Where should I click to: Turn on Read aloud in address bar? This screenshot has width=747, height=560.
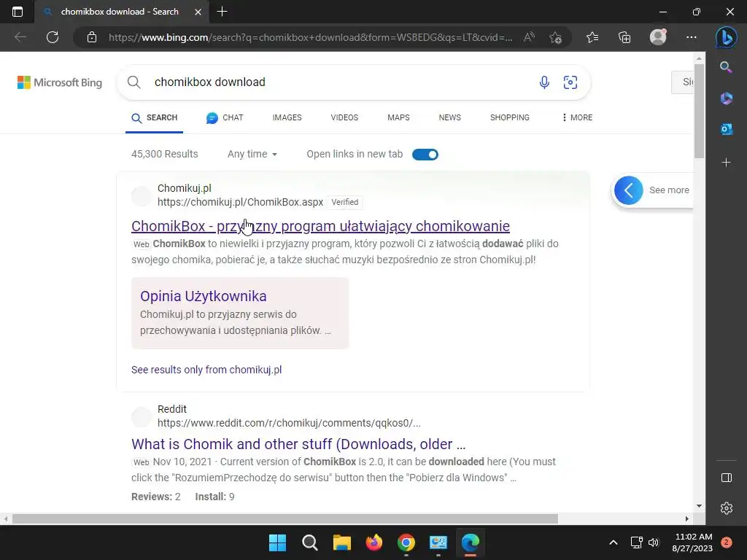pyautogui.click(x=529, y=37)
